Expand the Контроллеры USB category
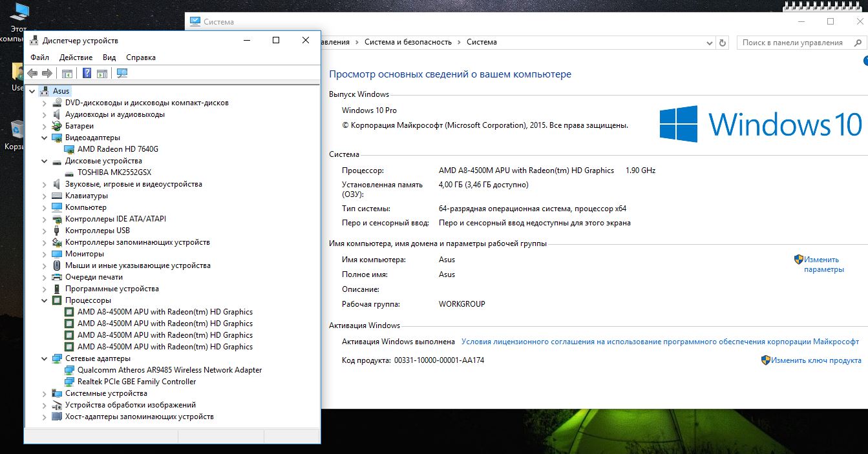The height and width of the screenshot is (454, 868). (x=44, y=231)
